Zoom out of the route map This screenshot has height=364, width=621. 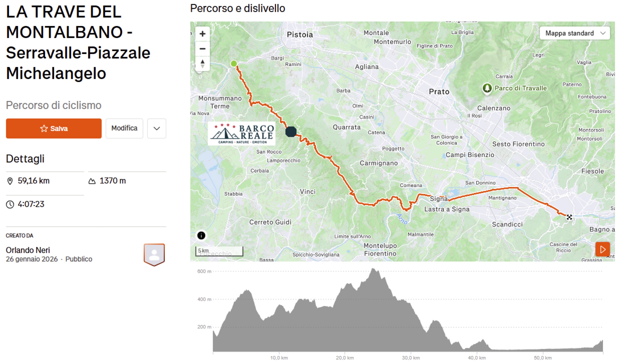(x=202, y=49)
